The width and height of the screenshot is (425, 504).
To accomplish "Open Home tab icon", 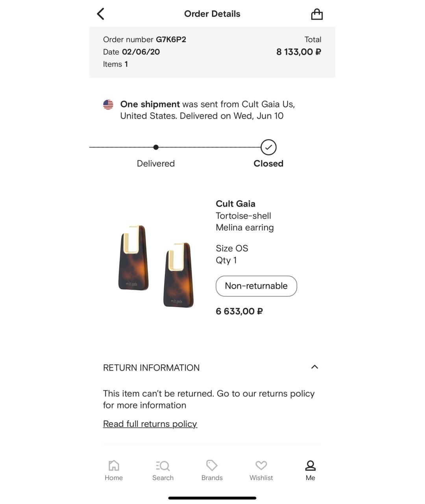I will 114,465.
